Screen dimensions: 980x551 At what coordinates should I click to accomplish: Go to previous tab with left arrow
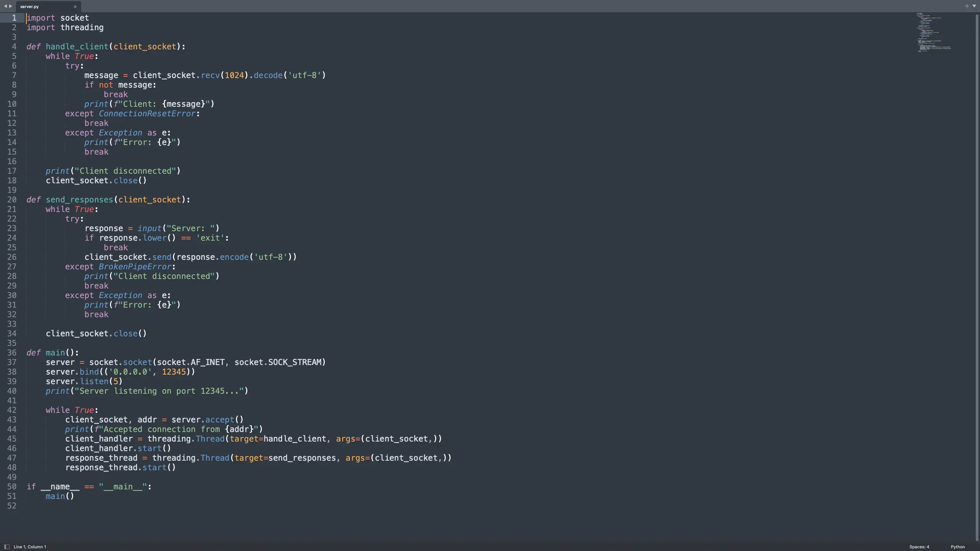5,6
